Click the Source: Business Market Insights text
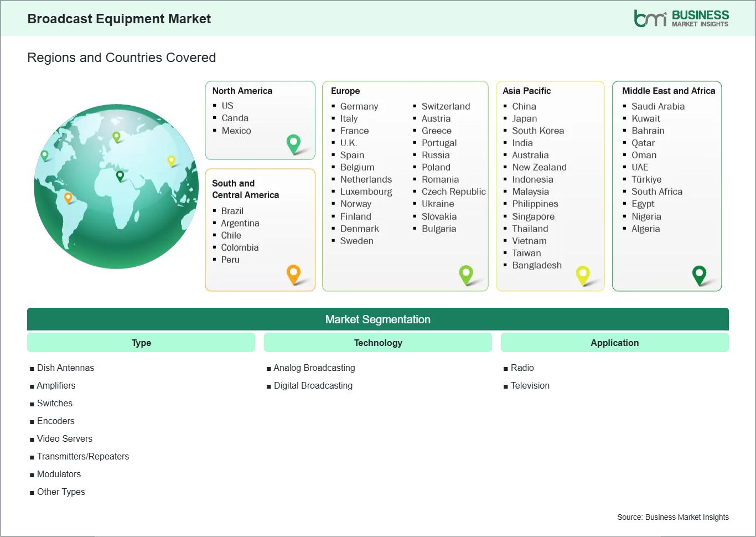This screenshot has height=537, width=756. pyautogui.click(x=672, y=517)
